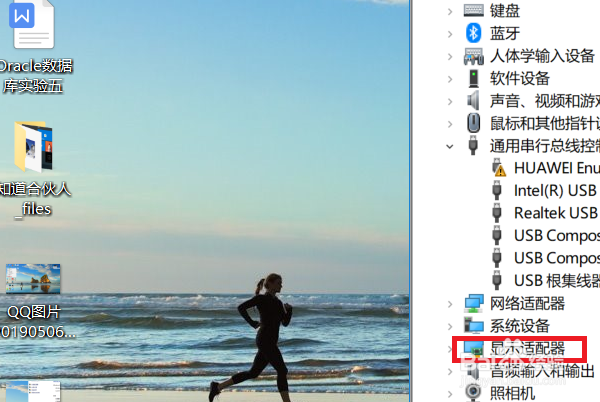
Task: Select 人体学输入设备 category
Action: [542, 56]
